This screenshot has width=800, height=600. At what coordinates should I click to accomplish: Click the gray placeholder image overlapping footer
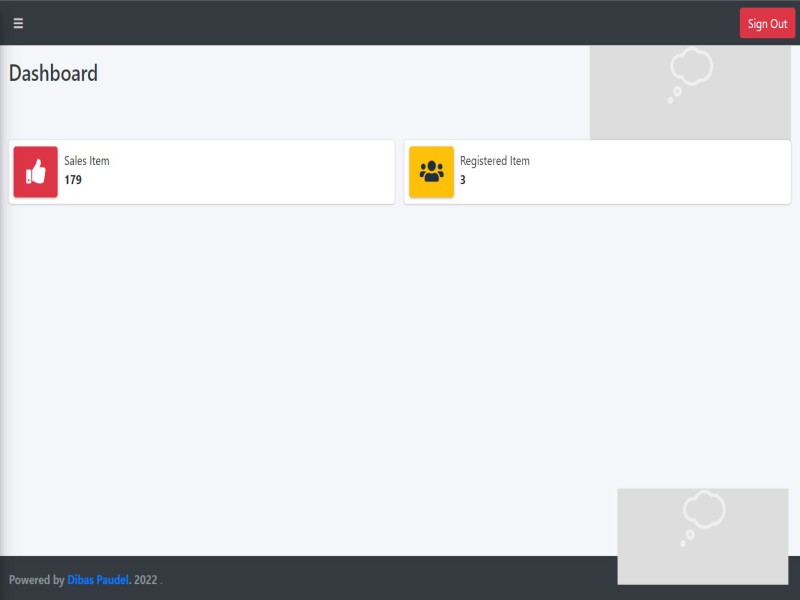(x=650, y=560)
